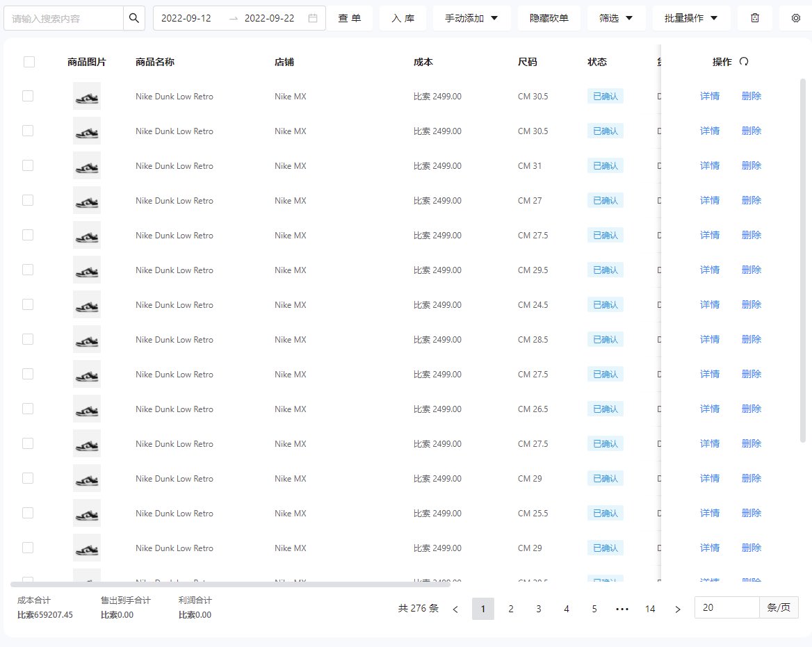Go to page 4

[567, 609]
